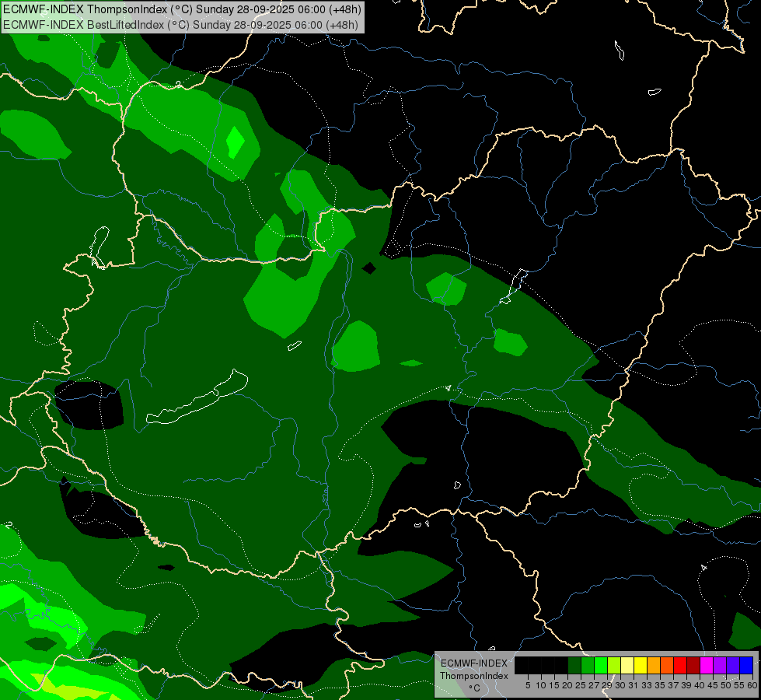Select the dark green 20–25 legend swatch
This screenshot has height=700, width=761.
(x=574, y=665)
